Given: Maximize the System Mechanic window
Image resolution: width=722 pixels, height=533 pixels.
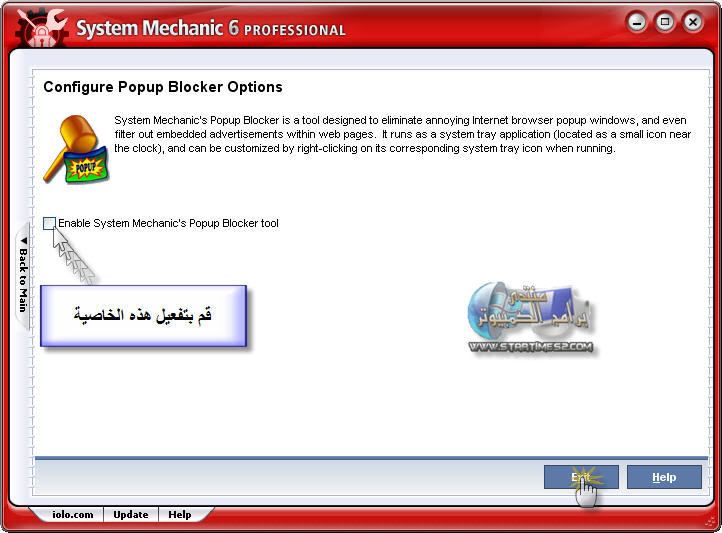Looking at the screenshot, I should [x=664, y=22].
